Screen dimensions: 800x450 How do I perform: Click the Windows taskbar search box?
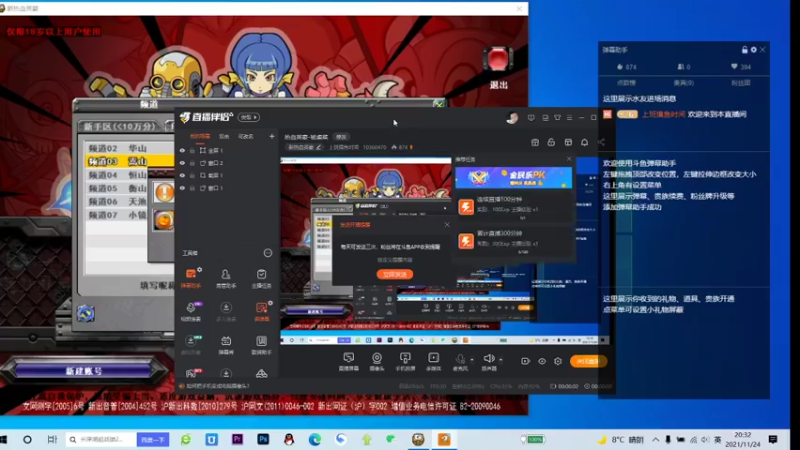point(101,439)
